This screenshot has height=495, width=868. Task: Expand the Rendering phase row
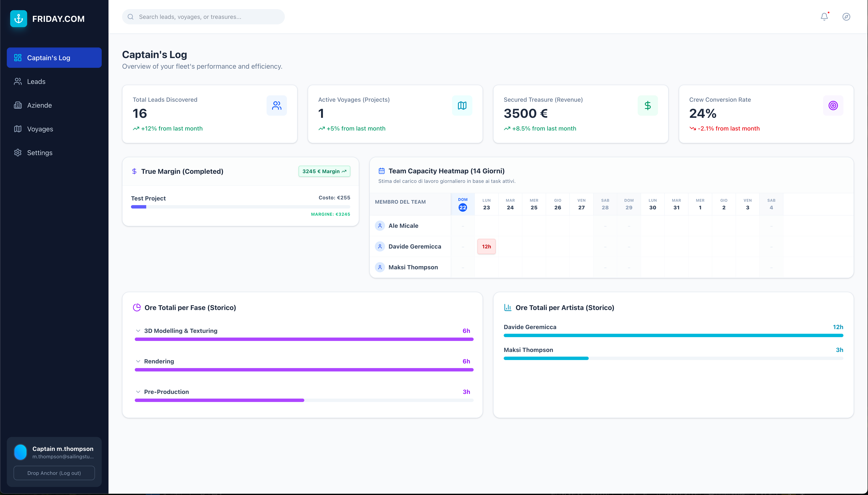point(138,361)
